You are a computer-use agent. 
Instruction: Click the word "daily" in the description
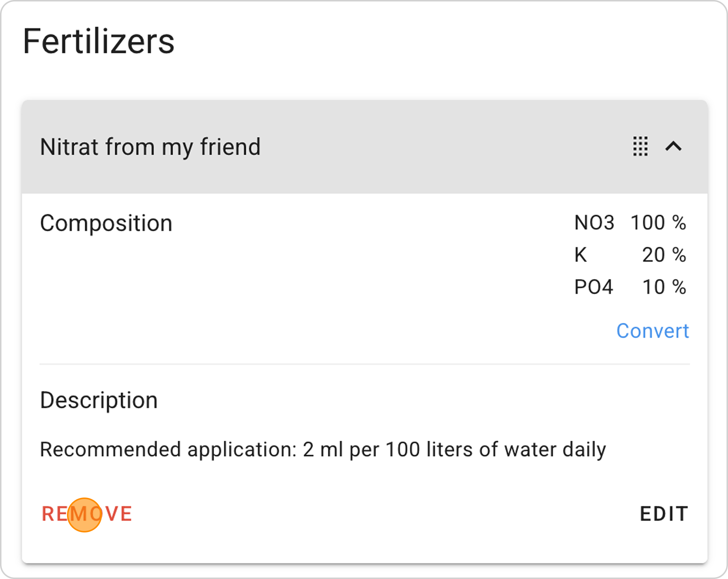pos(584,450)
